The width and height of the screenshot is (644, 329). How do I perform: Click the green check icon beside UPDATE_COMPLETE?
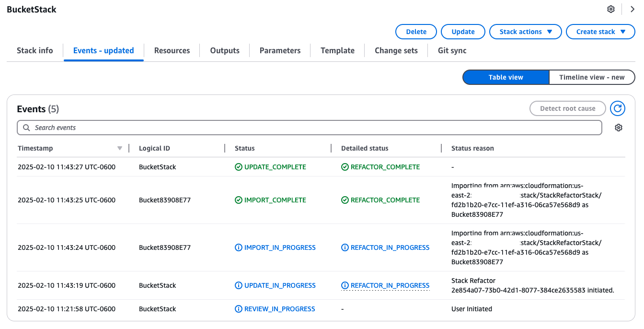tap(238, 167)
